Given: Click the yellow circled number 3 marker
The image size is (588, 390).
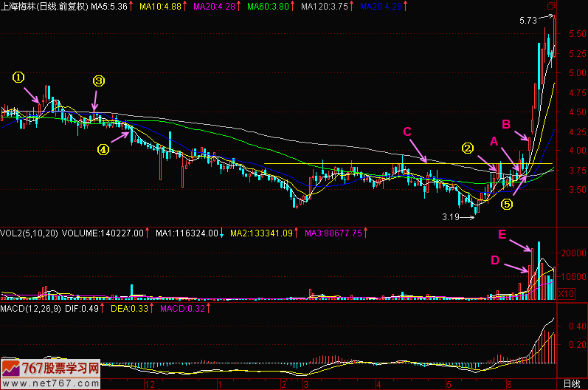Looking at the screenshot, I should 98,81.
